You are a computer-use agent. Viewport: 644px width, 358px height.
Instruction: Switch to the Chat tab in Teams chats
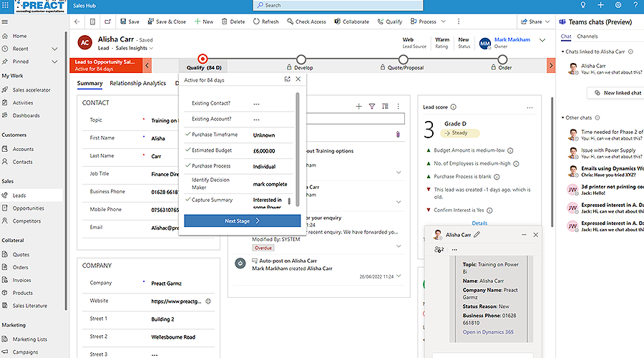pos(566,37)
